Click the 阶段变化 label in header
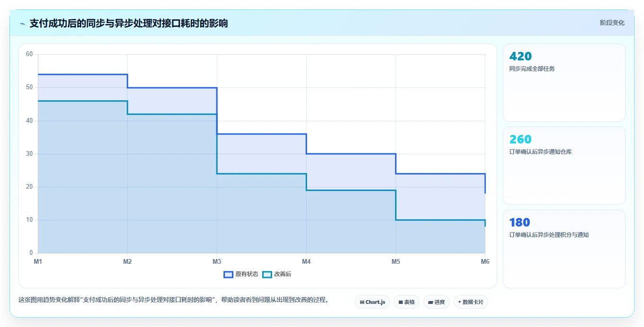The width and height of the screenshot is (644, 327). (x=612, y=23)
